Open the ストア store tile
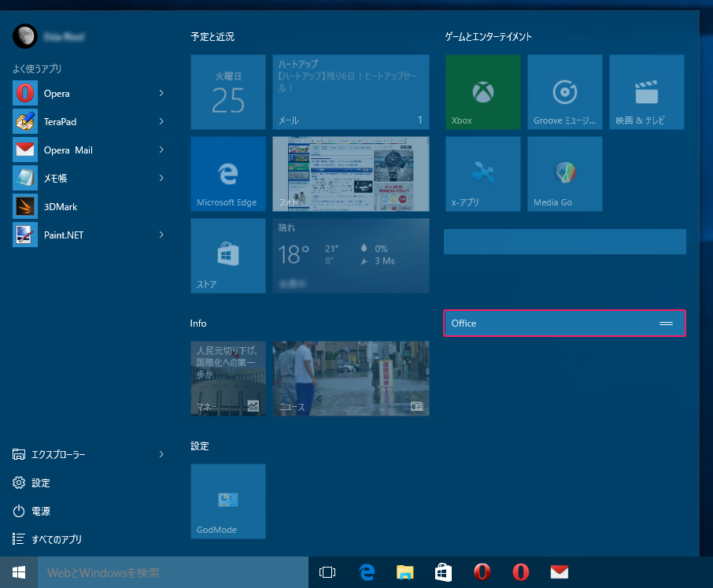Image resolution: width=713 pixels, height=588 pixels. pos(228,256)
